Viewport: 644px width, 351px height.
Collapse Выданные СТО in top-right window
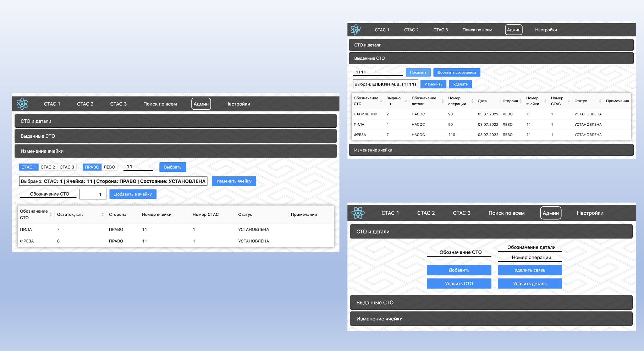[x=491, y=58]
